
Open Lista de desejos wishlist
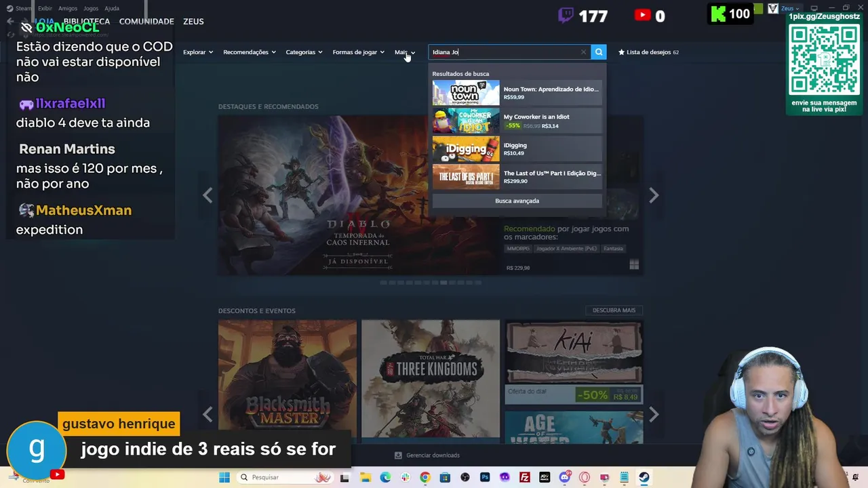click(648, 52)
